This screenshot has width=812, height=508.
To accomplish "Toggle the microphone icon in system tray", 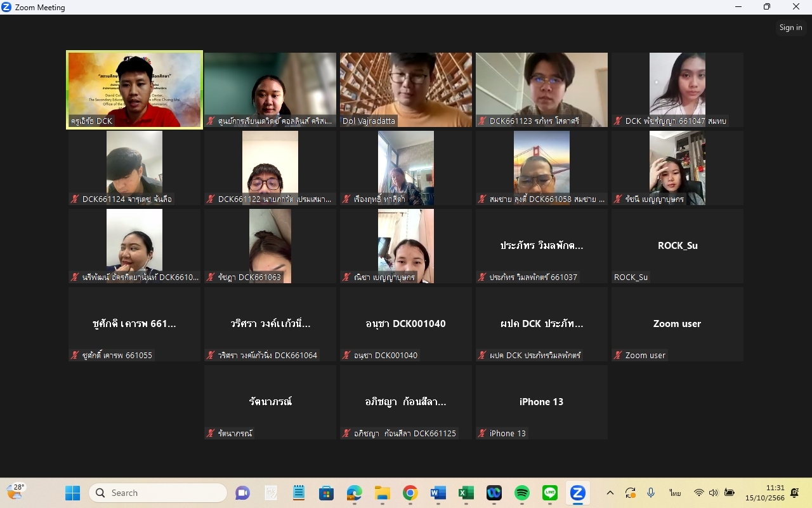I will point(651,493).
